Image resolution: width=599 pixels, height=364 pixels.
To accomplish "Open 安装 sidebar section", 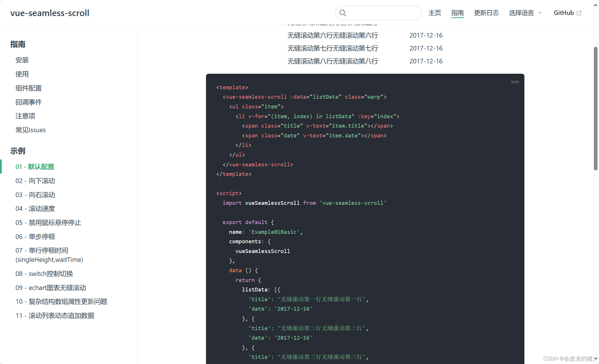I will point(22,60).
